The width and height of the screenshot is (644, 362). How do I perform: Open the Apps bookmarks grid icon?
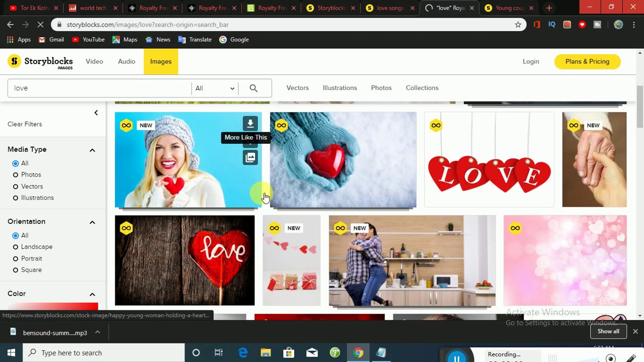19,40
